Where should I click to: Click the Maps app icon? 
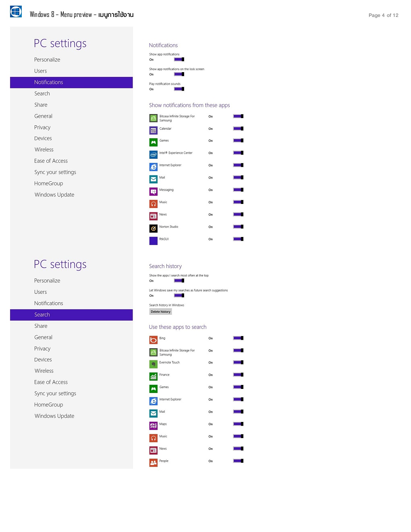coord(154,426)
